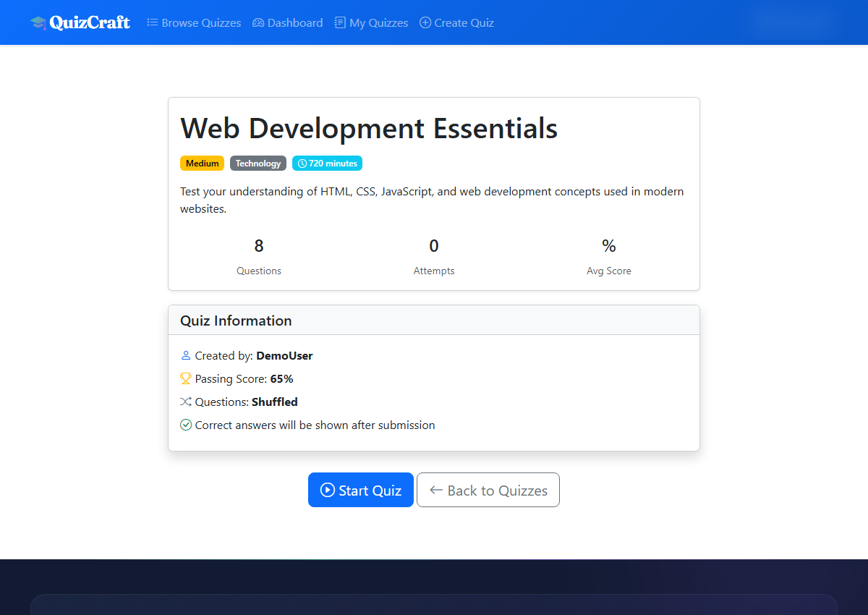
Task: Click the shuffle icon beside Questions
Action: pos(186,402)
